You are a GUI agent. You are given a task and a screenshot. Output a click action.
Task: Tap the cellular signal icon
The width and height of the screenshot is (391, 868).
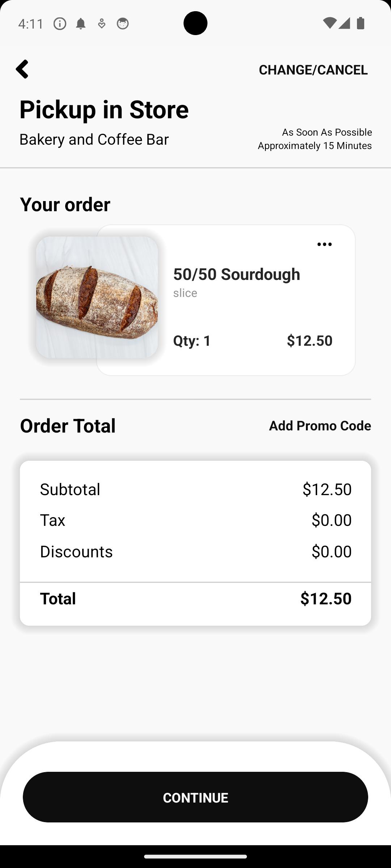point(344,23)
